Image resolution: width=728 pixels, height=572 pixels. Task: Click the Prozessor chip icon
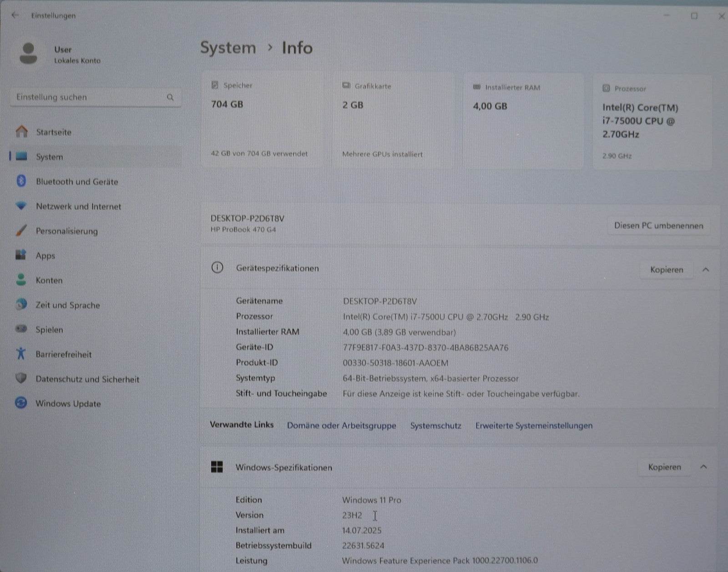click(x=606, y=88)
